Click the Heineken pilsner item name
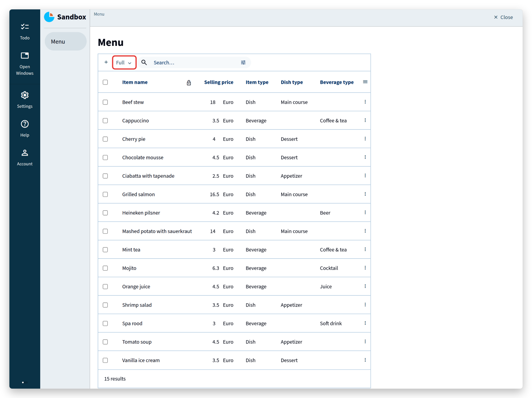This screenshot has width=532, height=398. point(141,213)
